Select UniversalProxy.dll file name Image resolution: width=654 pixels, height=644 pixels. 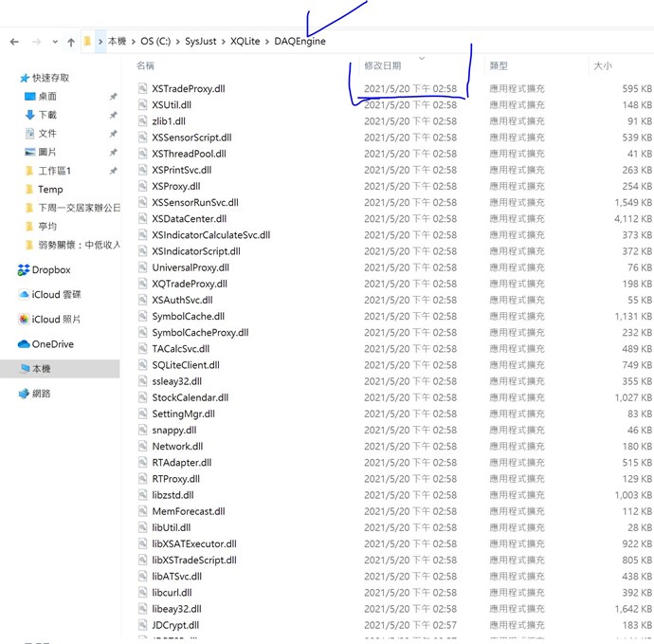(x=191, y=267)
